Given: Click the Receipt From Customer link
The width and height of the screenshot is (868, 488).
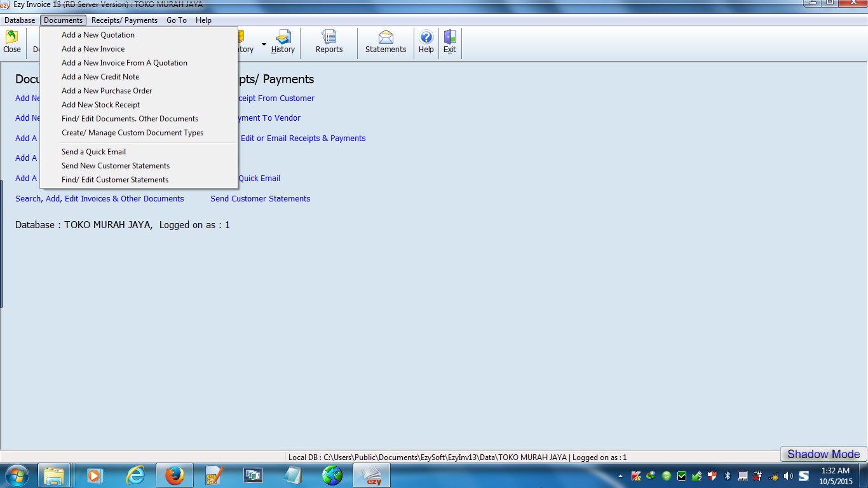Looking at the screenshot, I should coord(276,98).
